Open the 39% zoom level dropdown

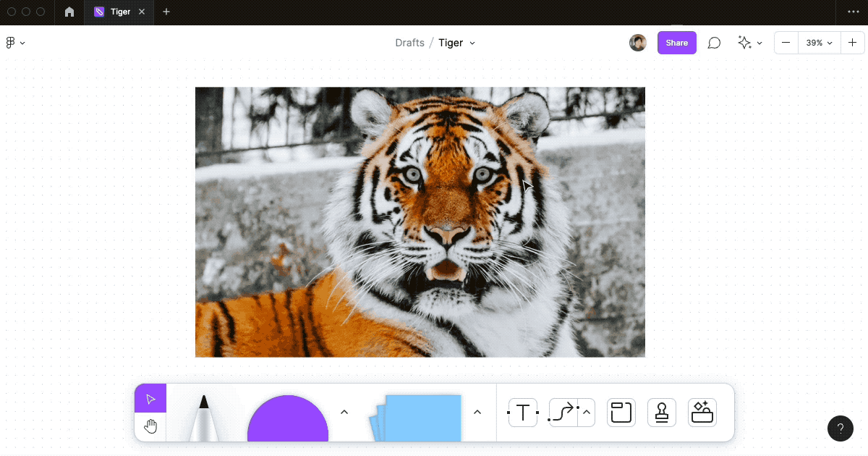[820, 43]
